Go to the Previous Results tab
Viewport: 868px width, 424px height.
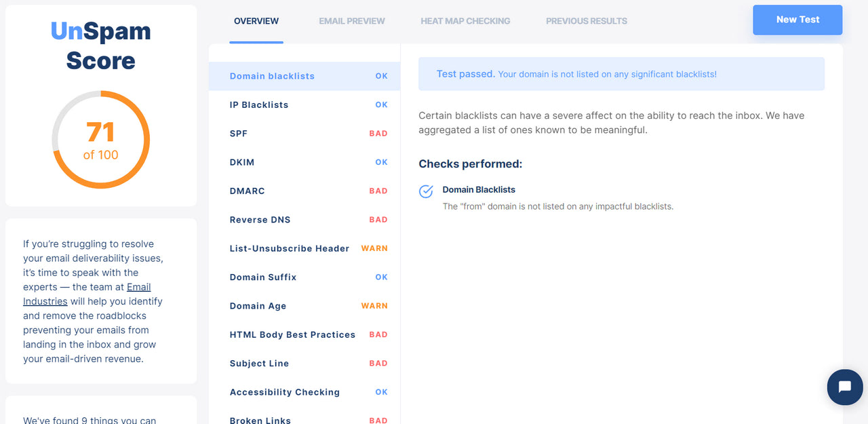click(587, 21)
